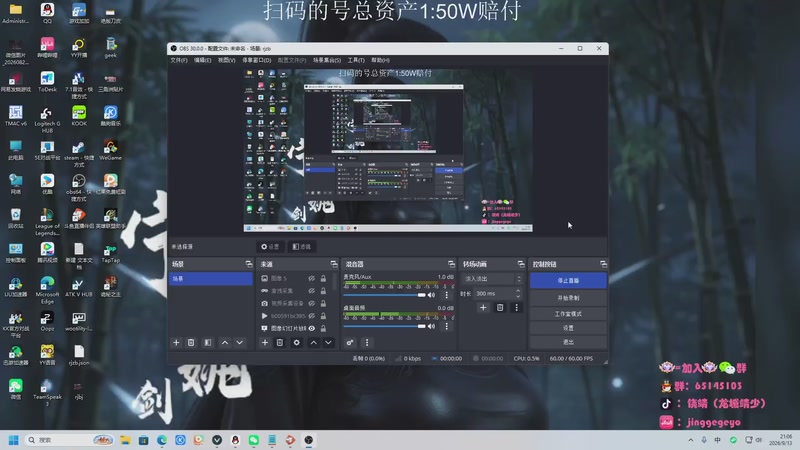The width and height of the screenshot is (800, 450).
Task: Move source down with chevron arrow
Action: 329,342
